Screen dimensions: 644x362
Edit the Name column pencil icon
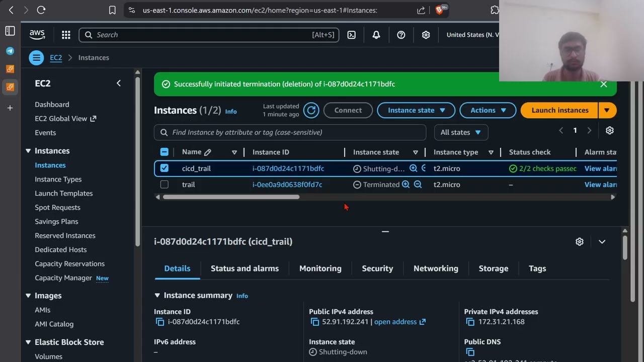[207, 152]
